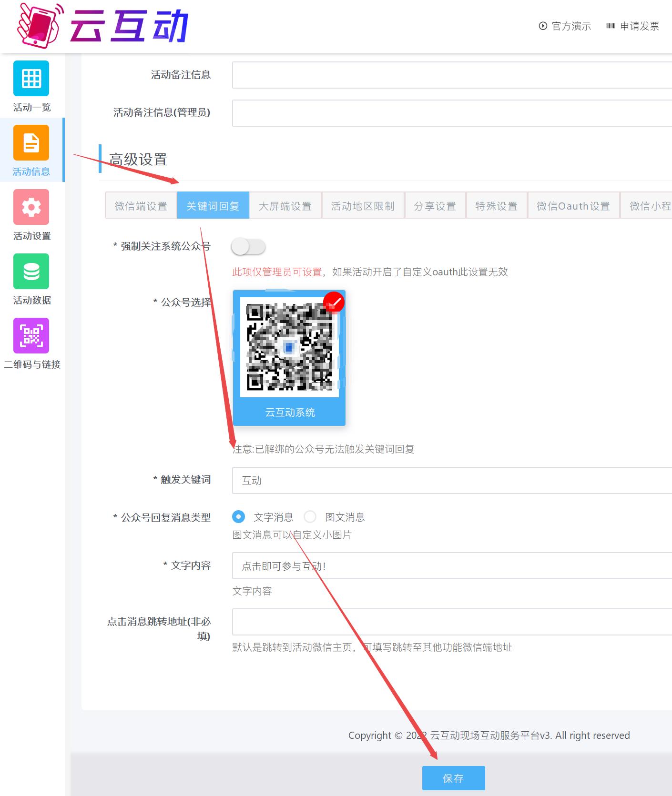Switch to the 活动地区限制 tab

363,206
